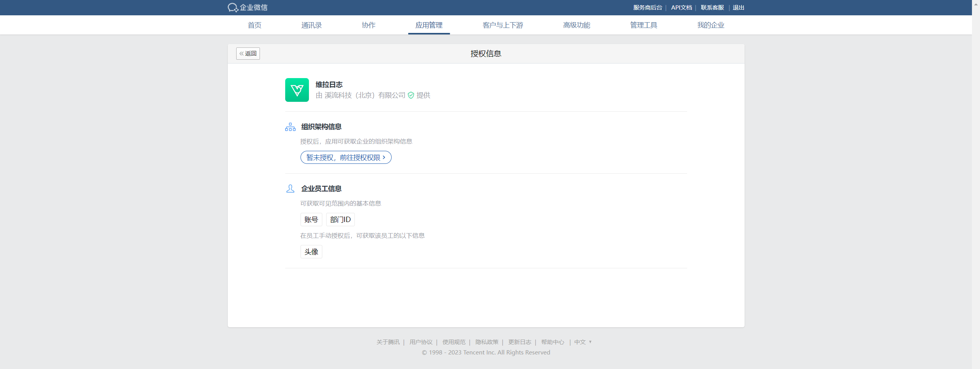Click the 返回 back button
The image size is (980, 369).
tap(248, 54)
